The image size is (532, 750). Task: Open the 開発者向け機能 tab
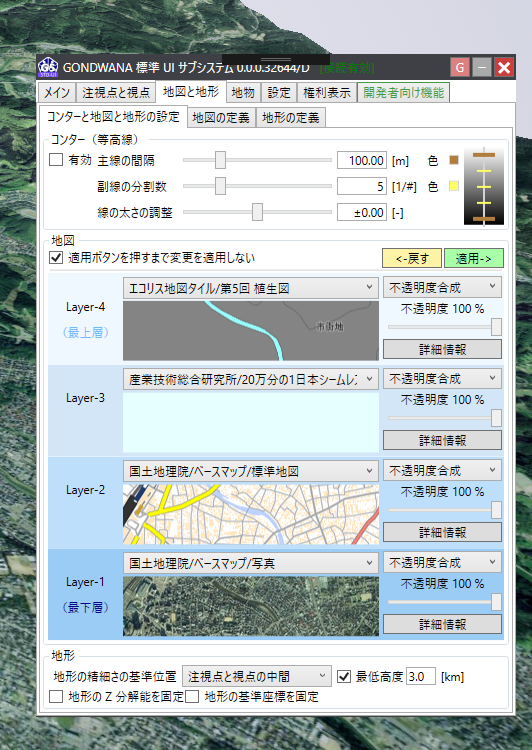click(403, 93)
